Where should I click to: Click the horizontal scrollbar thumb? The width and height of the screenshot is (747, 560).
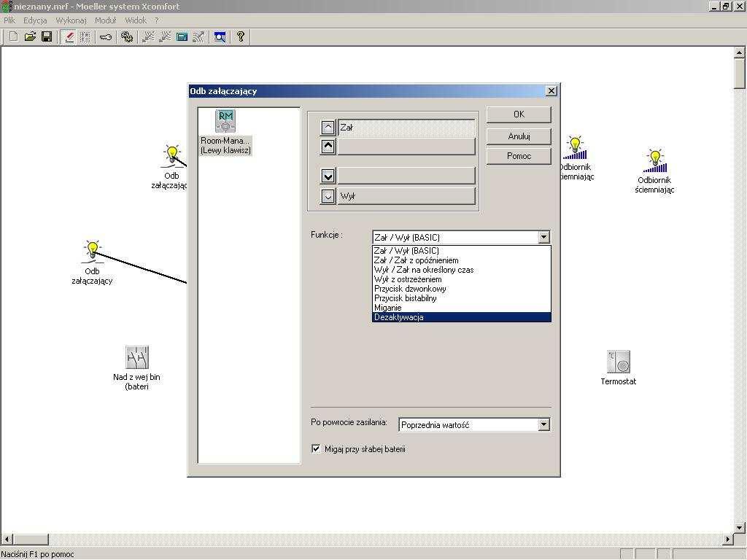coord(31,540)
